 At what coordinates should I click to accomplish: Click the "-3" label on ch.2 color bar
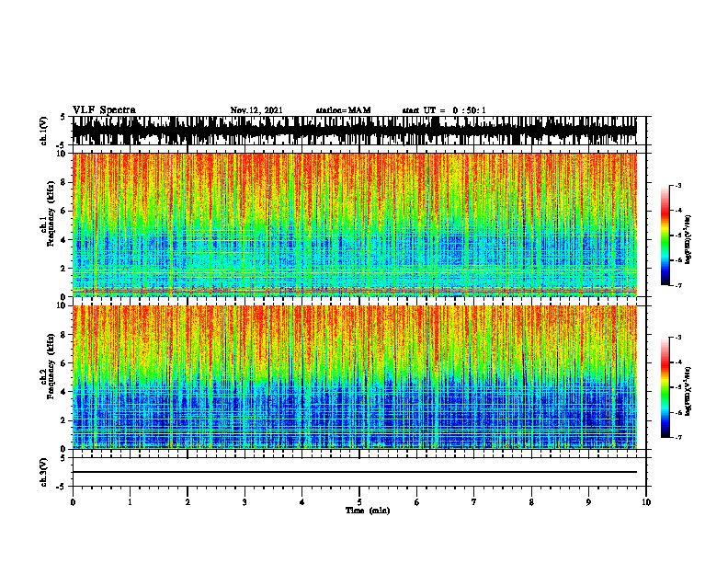point(678,338)
